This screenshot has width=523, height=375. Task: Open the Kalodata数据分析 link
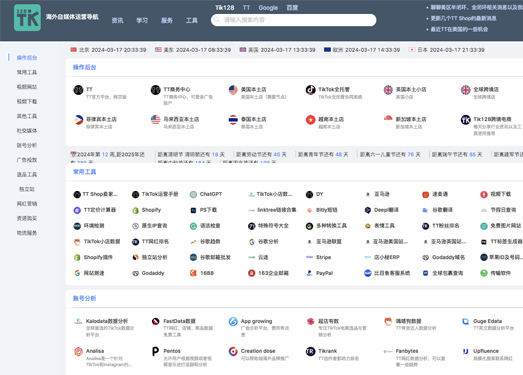pos(107,321)
